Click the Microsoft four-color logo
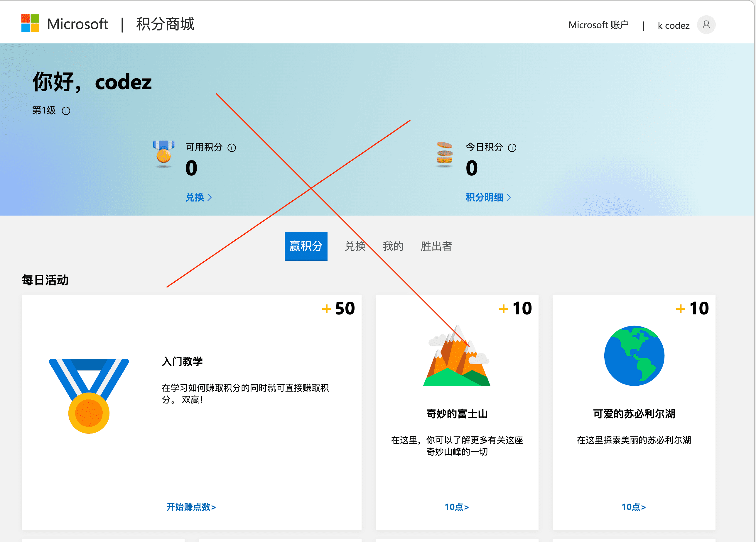The image size is (756, 542). (x=30, y=23)
